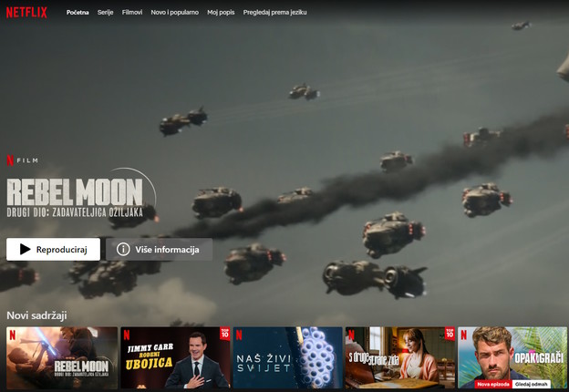
Task: Open the Početna menu item
Action: [78, 13]
